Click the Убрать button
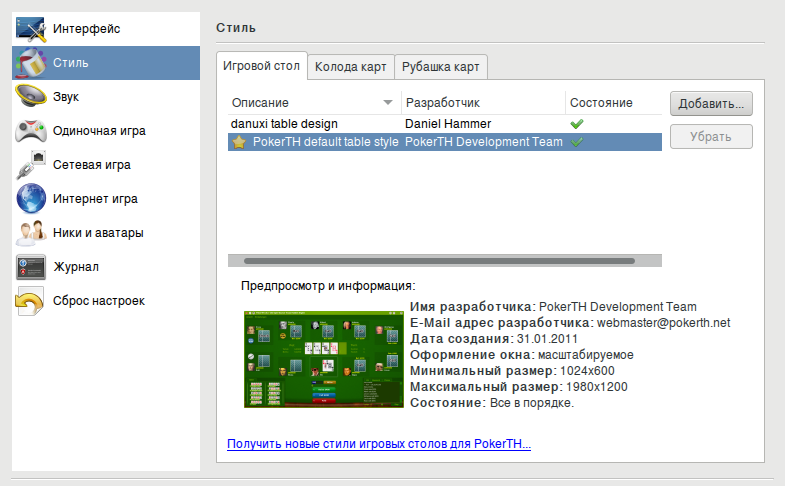This screenshot has height=486, width=785. coord(711,137)
